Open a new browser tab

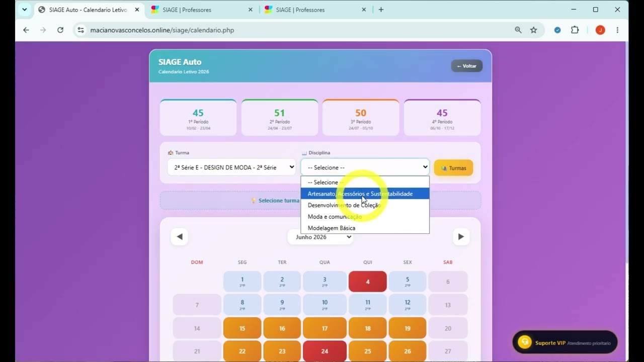pos(381,10)
